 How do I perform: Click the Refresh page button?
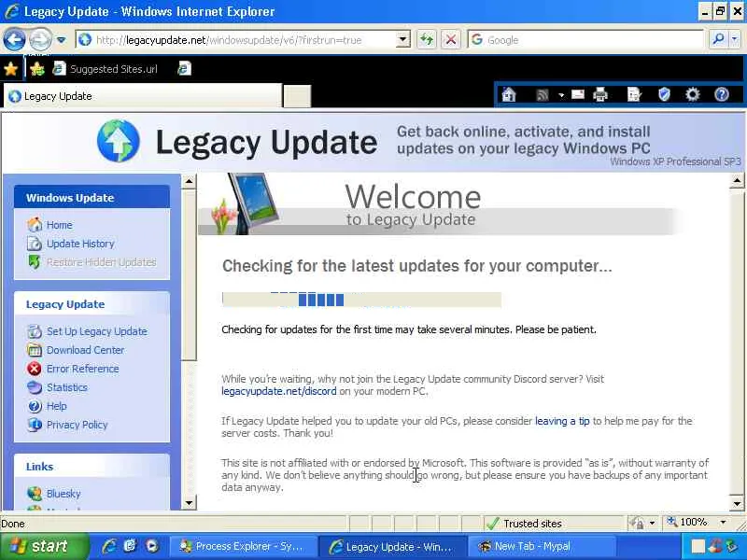[x=427, y=40]
